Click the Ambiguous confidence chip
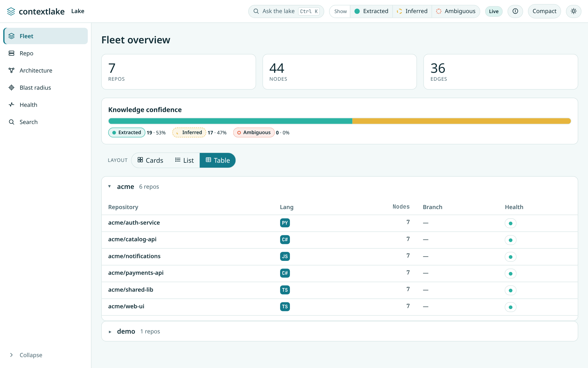The height and width of the screenshot is (368, 588). point(254,132)
